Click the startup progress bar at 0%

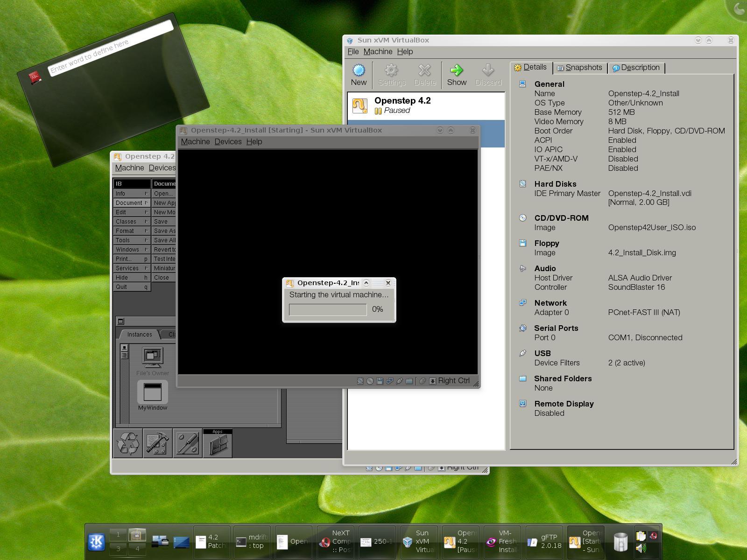(327, 309)
